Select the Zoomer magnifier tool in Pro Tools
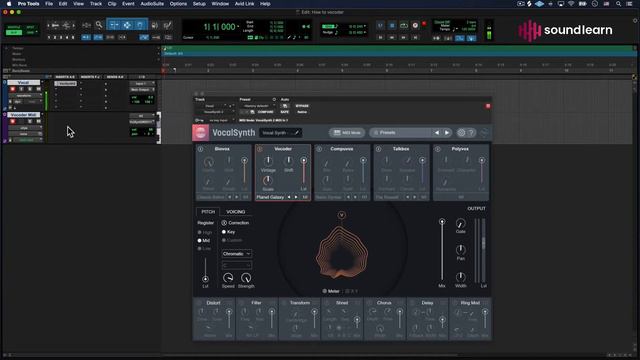Screen dimensions: 640x360 pyautogui.click(x=99, y=25)
